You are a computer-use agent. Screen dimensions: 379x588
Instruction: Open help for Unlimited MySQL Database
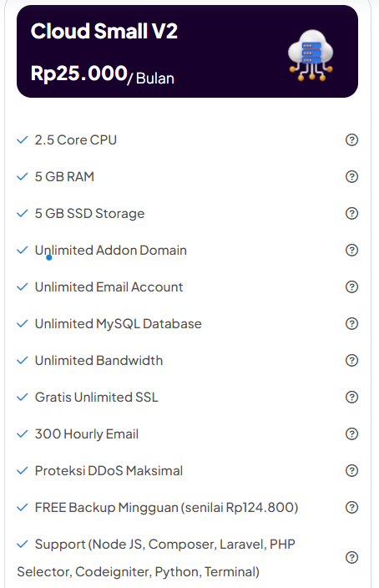point(351,323)
